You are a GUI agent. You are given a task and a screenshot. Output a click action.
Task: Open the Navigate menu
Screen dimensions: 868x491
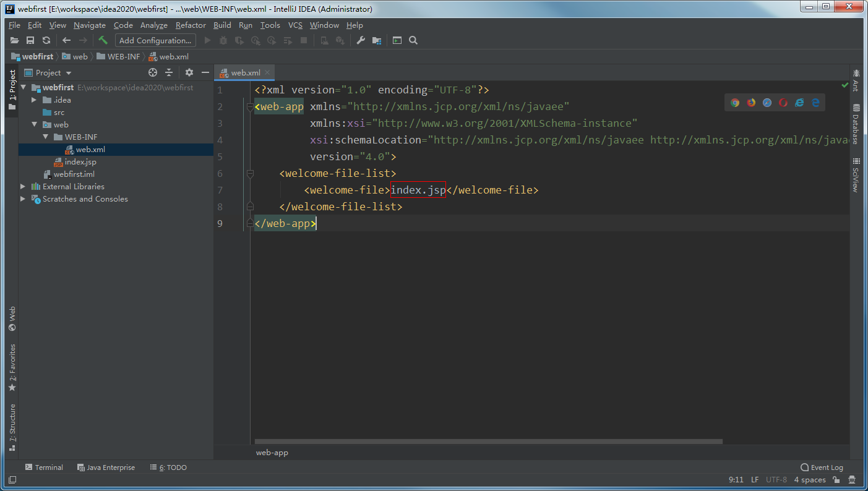pyautogui.click(x=90, y=25)
